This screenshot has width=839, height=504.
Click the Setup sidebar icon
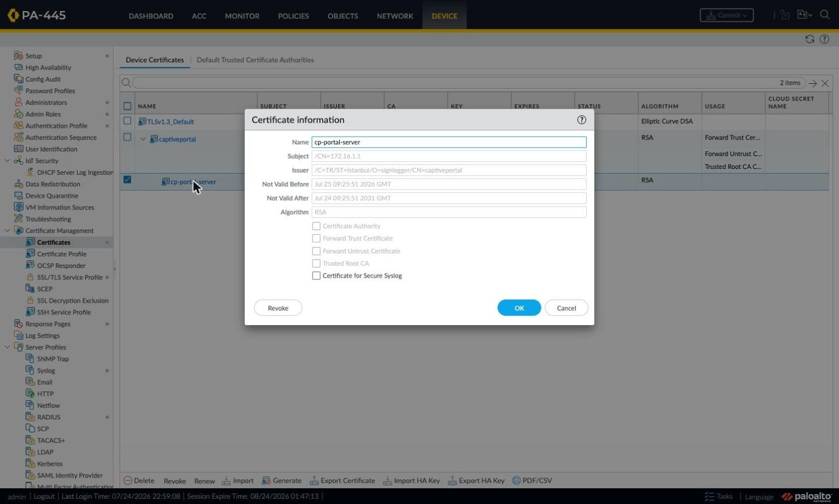[18, 56]
